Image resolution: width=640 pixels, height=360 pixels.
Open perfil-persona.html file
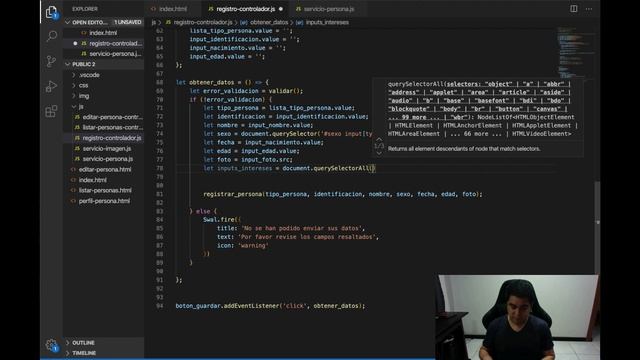[104, 201]
